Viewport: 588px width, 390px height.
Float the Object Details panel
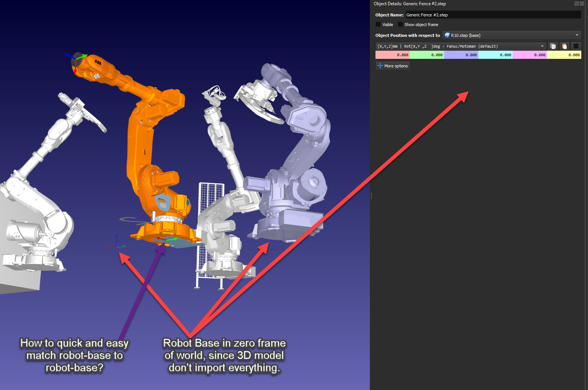pyautogui.click(x=576, y=3)
